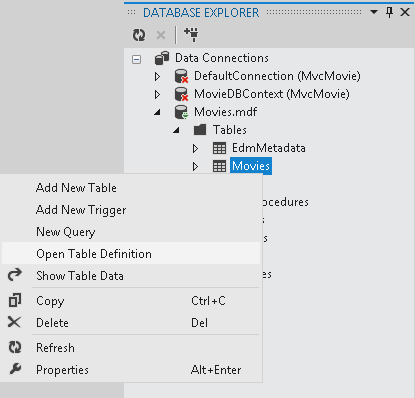Click the Properties wrench icon
415x398 pixels.
[x=15, y=369]
